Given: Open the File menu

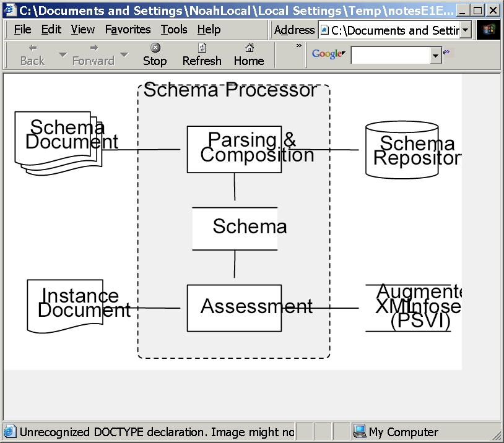Looking at the screenshot, I should (x=22, y=30).
